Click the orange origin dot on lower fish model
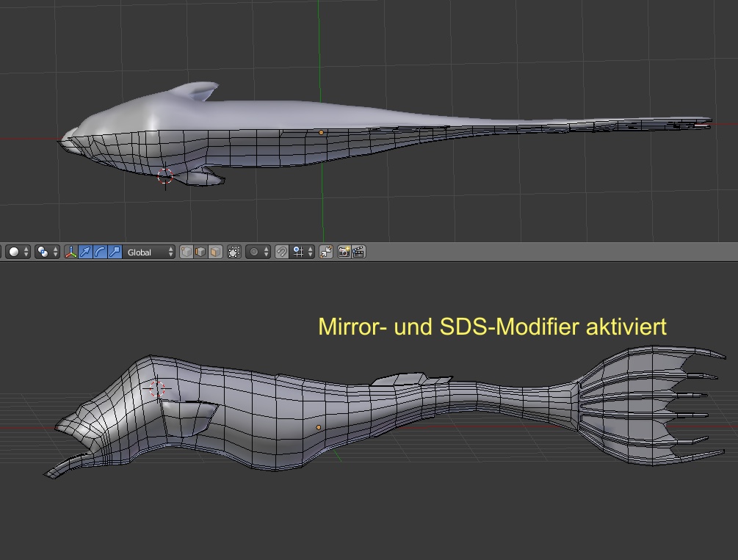The image size is (738, 560). [x=319, y=427]
